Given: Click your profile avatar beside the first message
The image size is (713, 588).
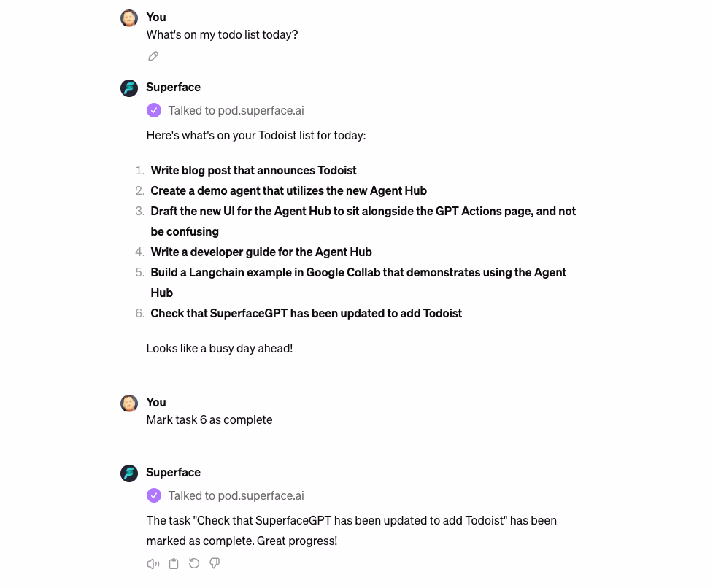Looking at the screenshot, I should [x=128, y=18].
